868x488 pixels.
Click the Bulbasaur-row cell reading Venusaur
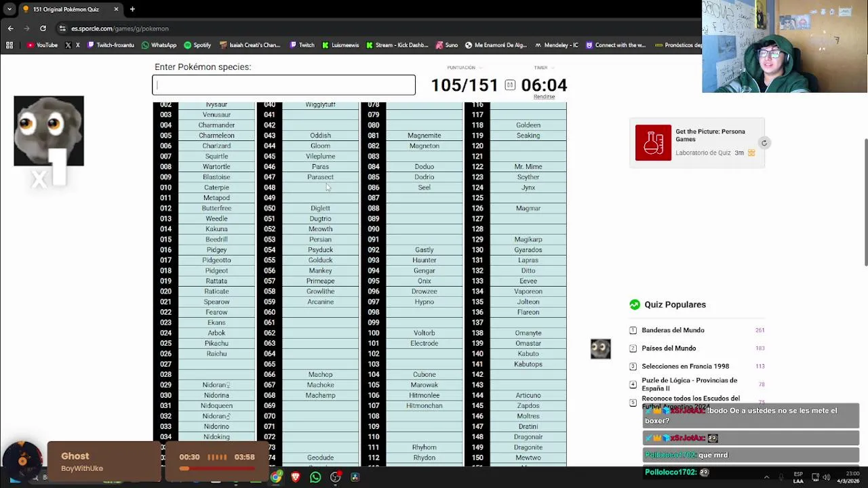216,115
